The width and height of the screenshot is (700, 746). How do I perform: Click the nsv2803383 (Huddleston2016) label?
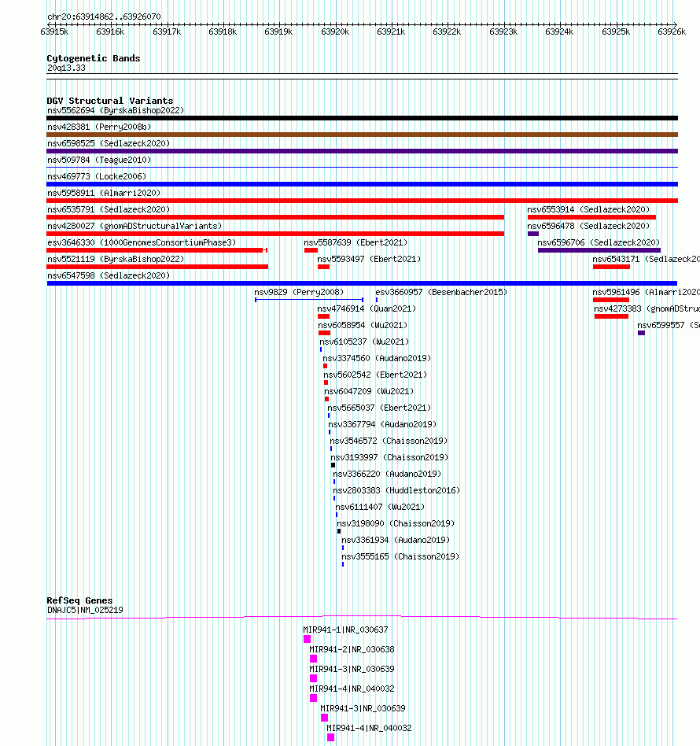396,490
